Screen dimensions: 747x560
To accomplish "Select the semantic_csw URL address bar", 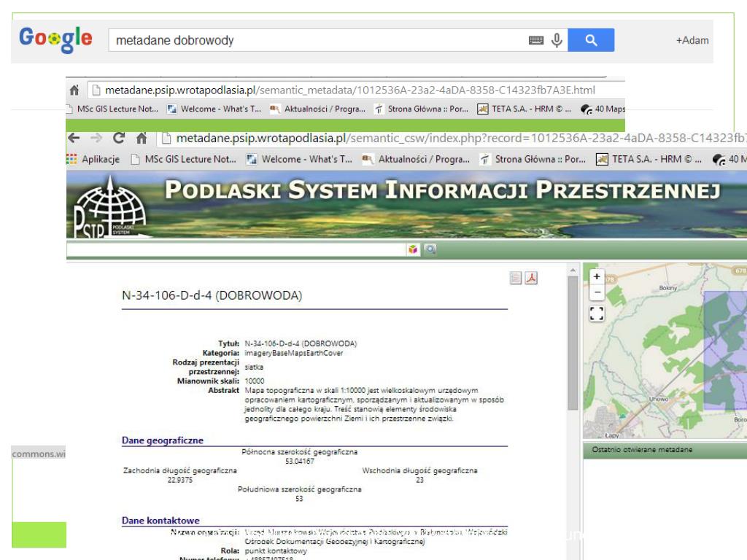I will point(452,138).
